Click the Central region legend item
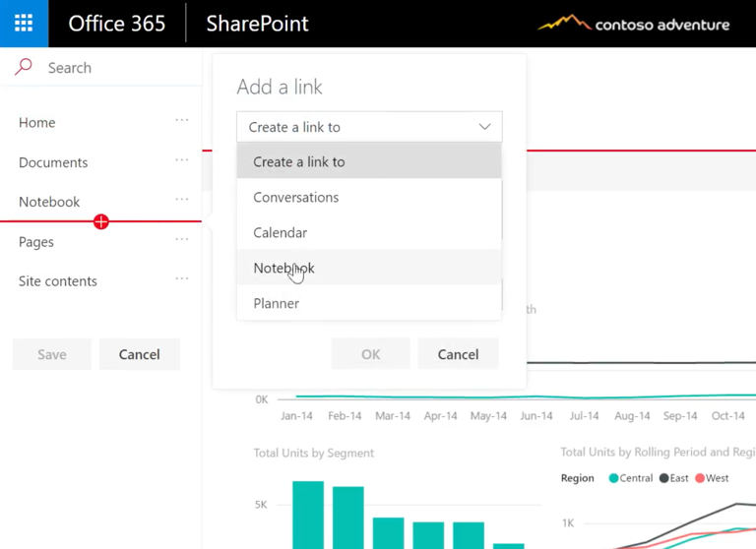 [x=631, y=478]
